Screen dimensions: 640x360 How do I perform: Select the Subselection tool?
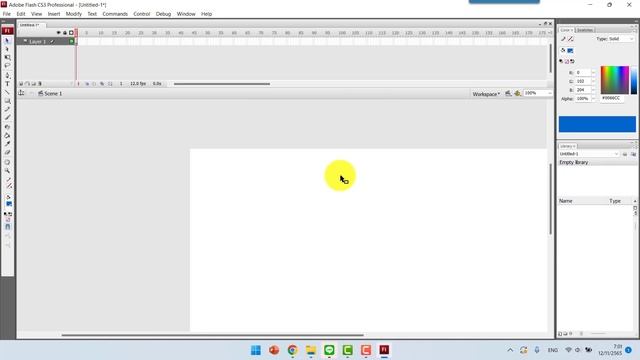pyautogui.click(x=7, y=49)
